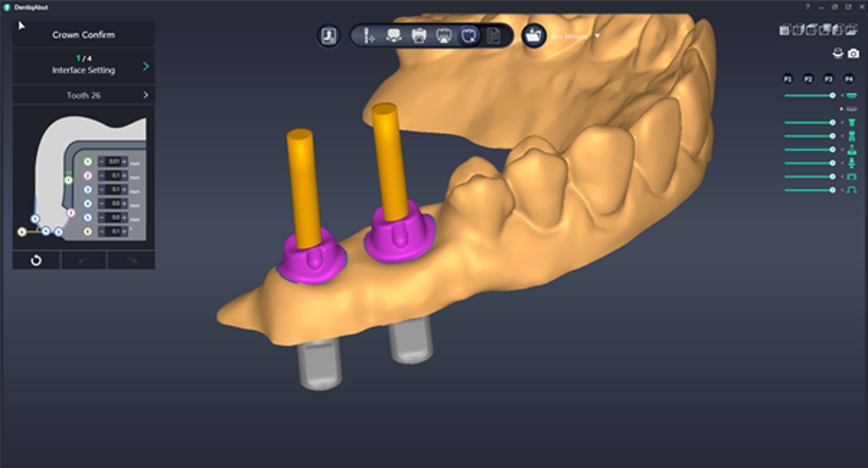Screen dimensions: 868x468
Task: Select the P1 preset view
Action: point(788,79)
